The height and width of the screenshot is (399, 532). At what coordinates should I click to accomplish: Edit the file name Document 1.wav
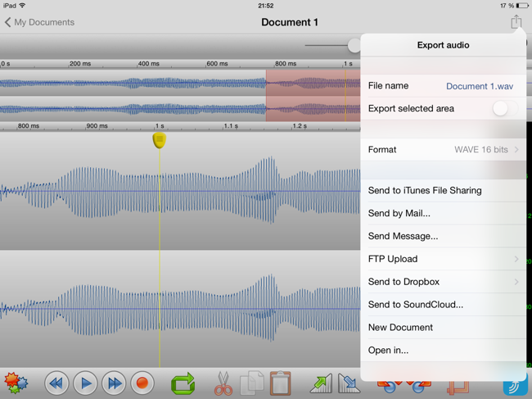(x=480, y=86)
